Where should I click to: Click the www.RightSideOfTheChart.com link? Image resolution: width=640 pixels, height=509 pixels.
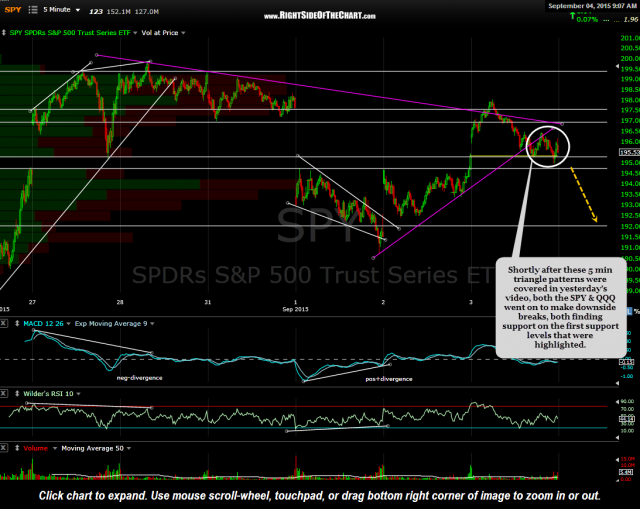coord(320,16)
